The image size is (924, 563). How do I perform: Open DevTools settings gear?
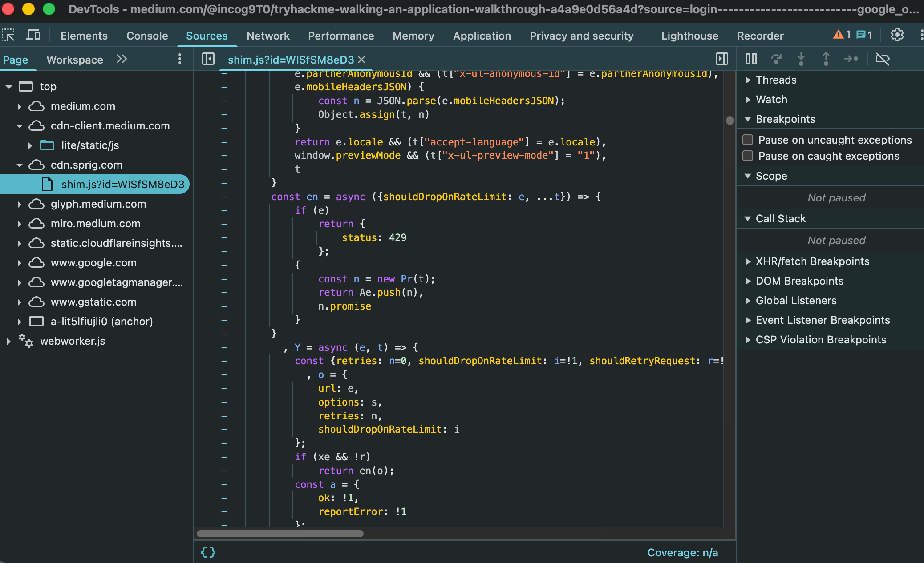pos(897,35)
